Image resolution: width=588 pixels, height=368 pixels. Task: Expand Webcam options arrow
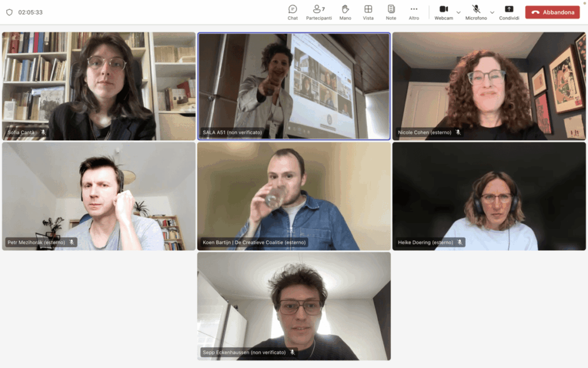[458, 13]
